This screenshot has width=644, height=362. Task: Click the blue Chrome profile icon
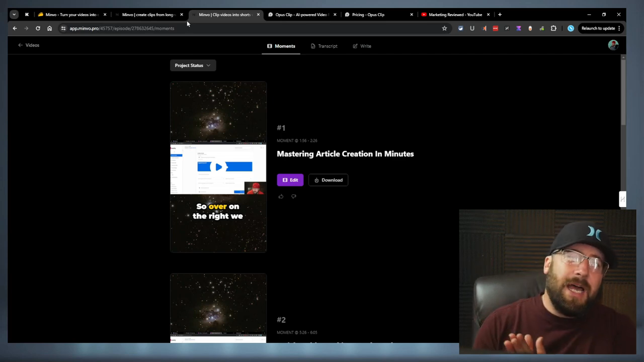(571, 28)
